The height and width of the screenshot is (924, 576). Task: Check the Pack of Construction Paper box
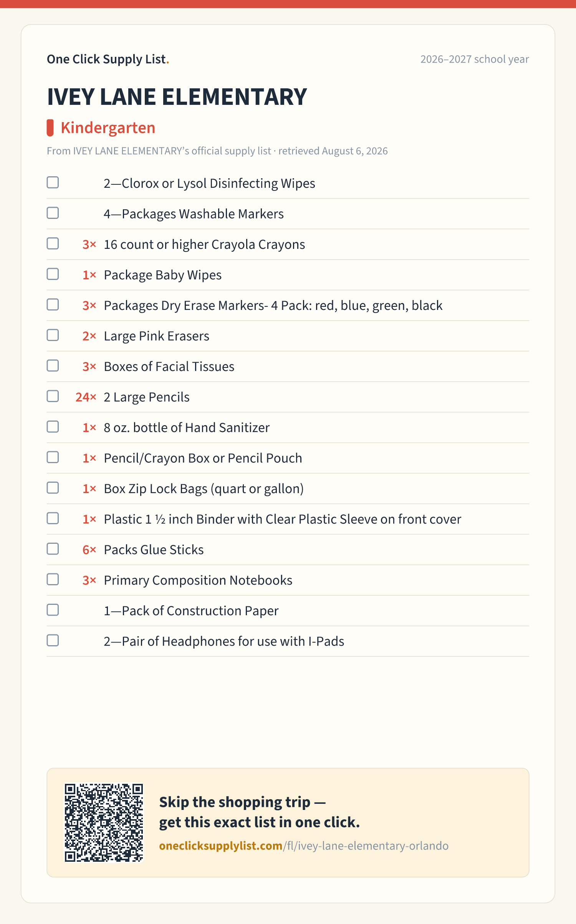tap(53, 610)
